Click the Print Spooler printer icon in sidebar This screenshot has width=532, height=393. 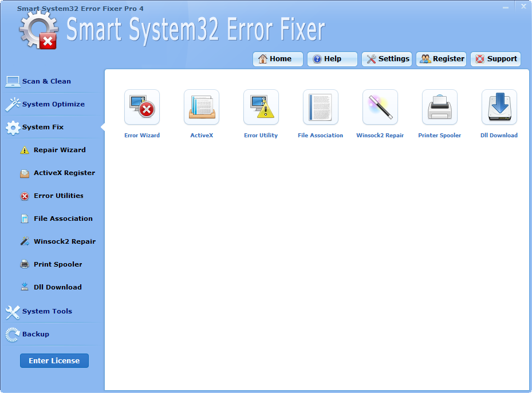tap(25, 264)
